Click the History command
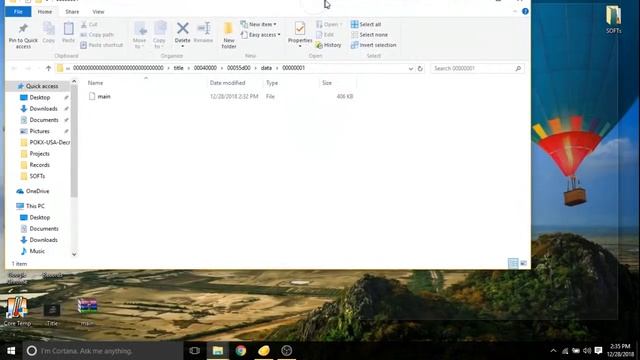 tap(329, 45)
